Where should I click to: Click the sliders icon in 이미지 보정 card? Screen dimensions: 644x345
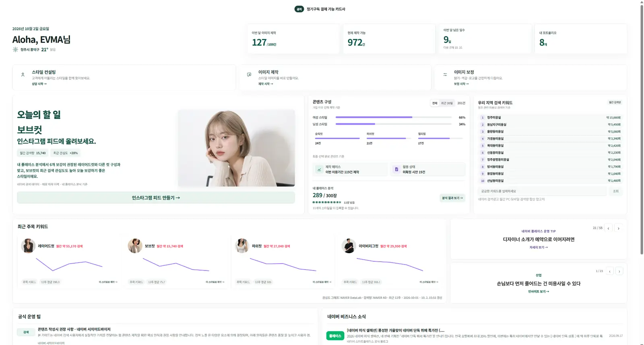click(445, 74)
